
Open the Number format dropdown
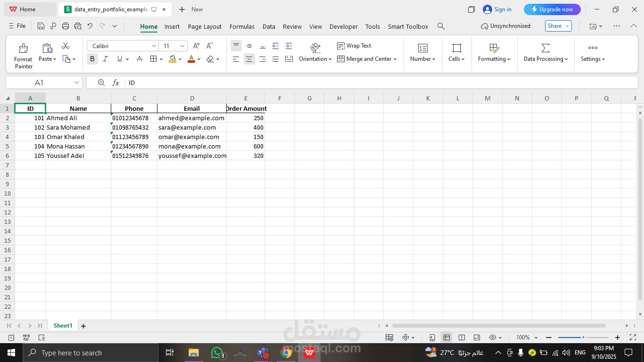pyautogui.click(x=423, y=54)
